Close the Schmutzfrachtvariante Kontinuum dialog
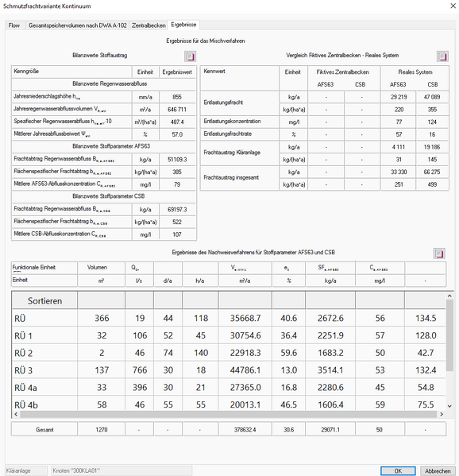Image resolution: width=459 pixels, height=476 pixels. pyautogui.click(x=453, y=6)
